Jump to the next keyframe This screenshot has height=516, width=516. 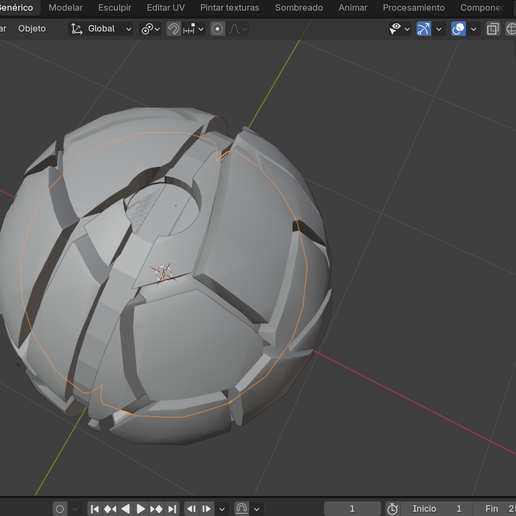[x=156, y=509]
